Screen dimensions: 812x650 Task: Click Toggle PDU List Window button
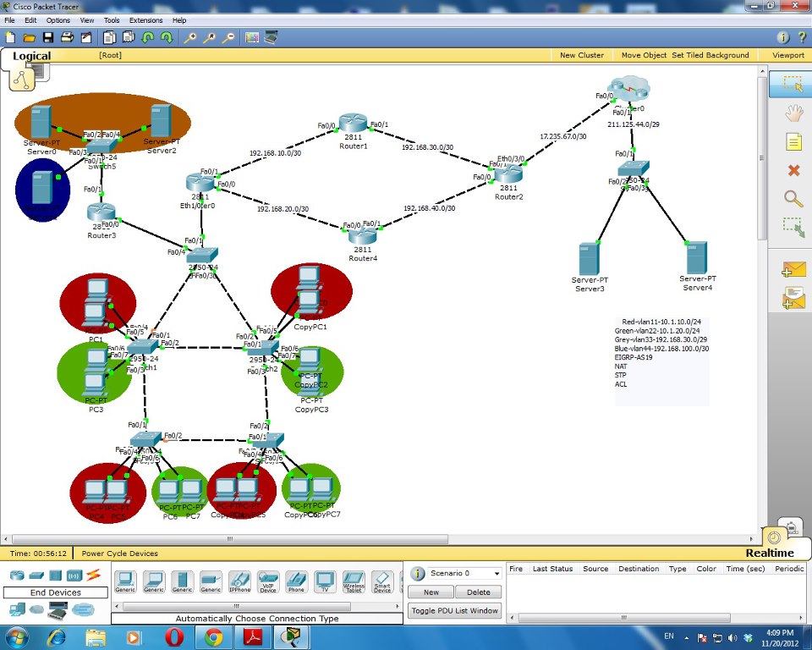coord(455,610)
